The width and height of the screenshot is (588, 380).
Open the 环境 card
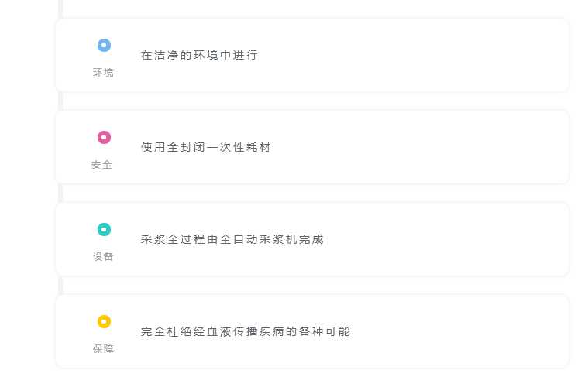click(312, 55)
